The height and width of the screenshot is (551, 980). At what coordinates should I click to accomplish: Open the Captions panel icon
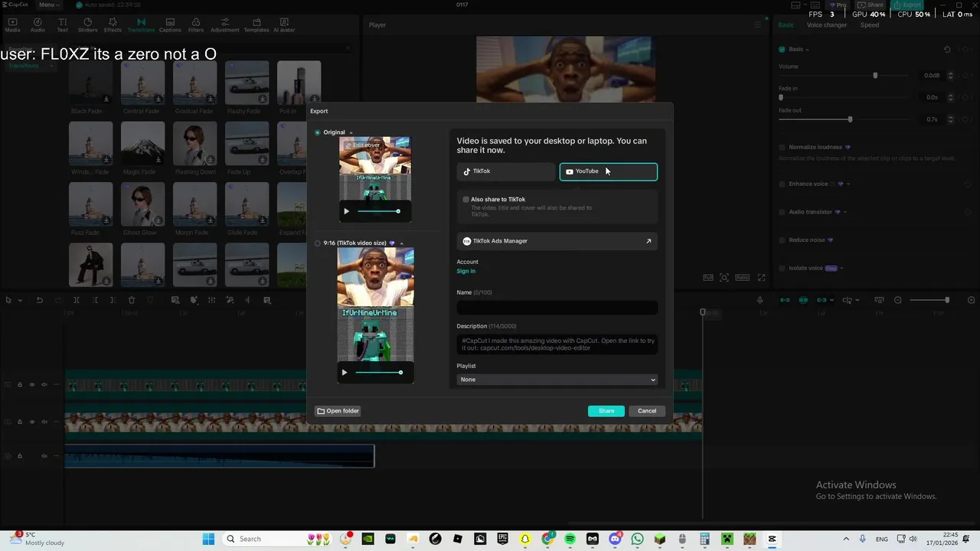click(x=170, y=25)
